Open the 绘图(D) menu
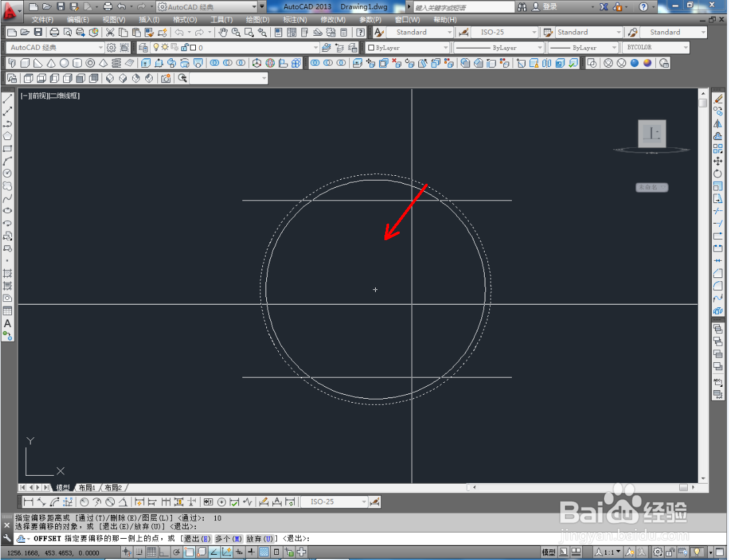Screen dimensions: 729x560 pos(258,19)
